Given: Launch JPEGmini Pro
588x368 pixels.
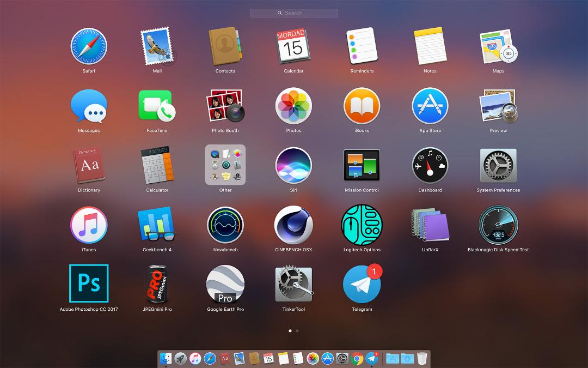Looking at the screenshot, I should point(157,283).
